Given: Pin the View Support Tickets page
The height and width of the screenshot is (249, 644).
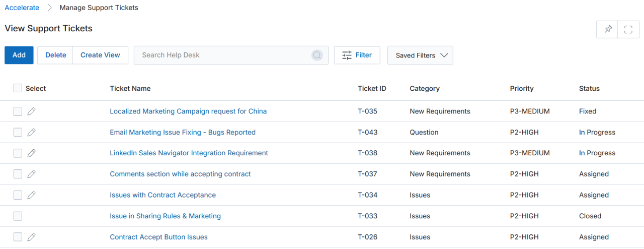Looking at the screenshot, I should 608,29.
